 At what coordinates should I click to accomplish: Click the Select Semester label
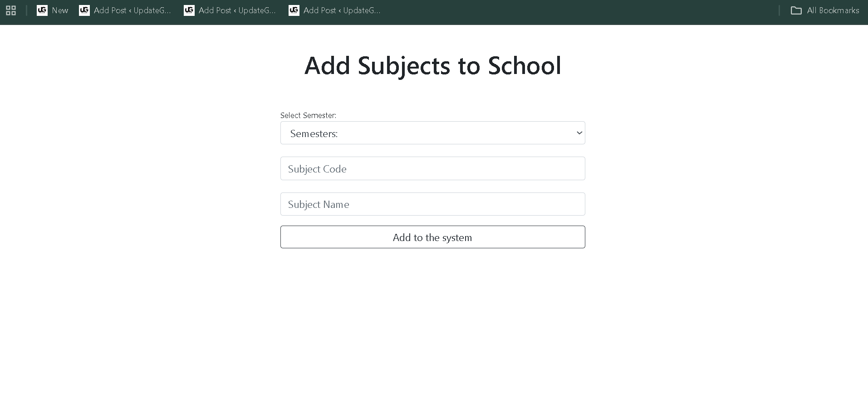click(x=308, y=115)
